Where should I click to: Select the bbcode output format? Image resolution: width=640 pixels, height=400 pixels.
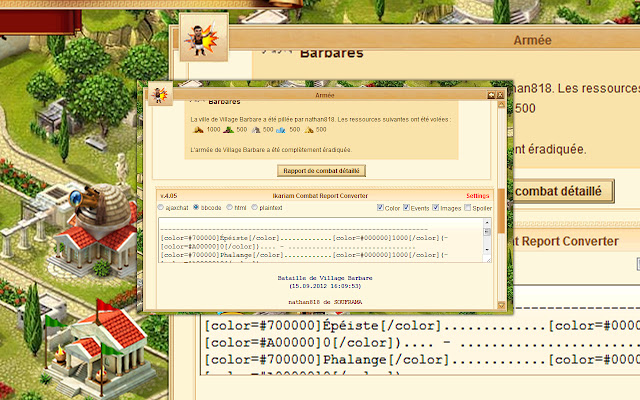pos(196,207)
